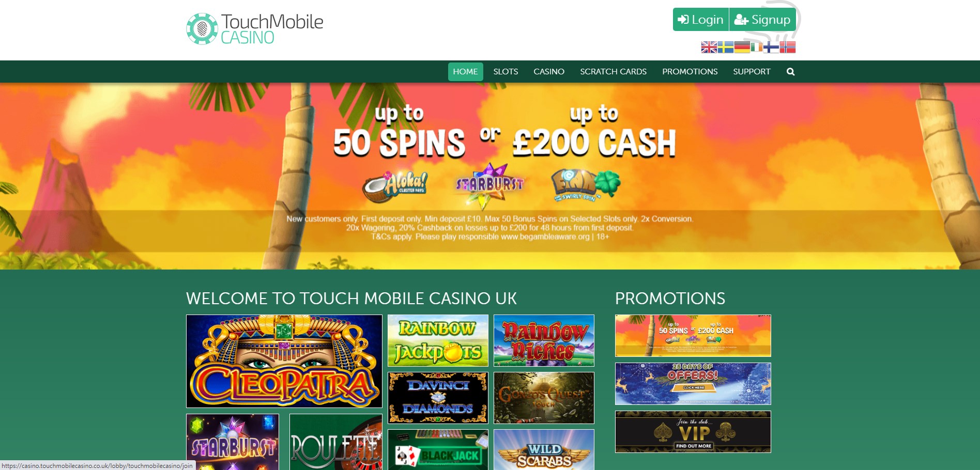
Task: Open the Promotions navigation item
Action: pos(690,72)
